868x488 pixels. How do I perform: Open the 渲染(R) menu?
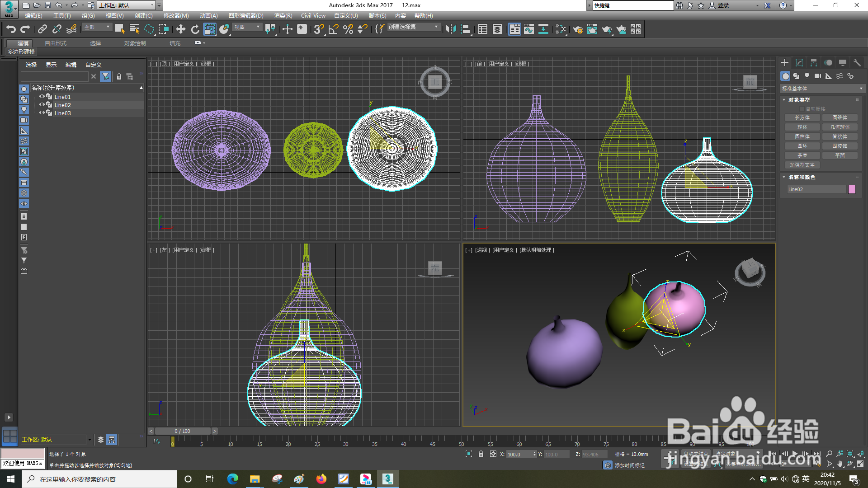(x=283, y=16)
